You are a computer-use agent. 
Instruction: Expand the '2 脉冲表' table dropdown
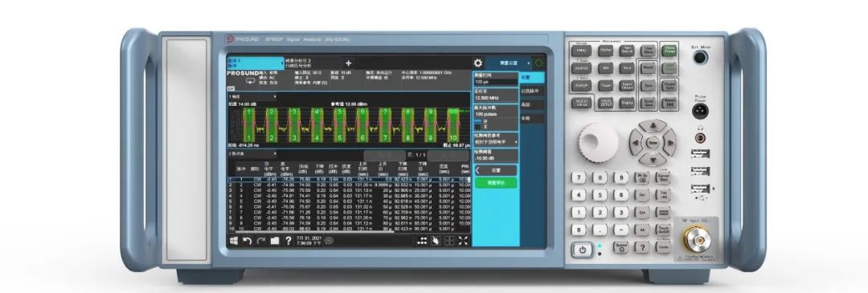(252, 153)
